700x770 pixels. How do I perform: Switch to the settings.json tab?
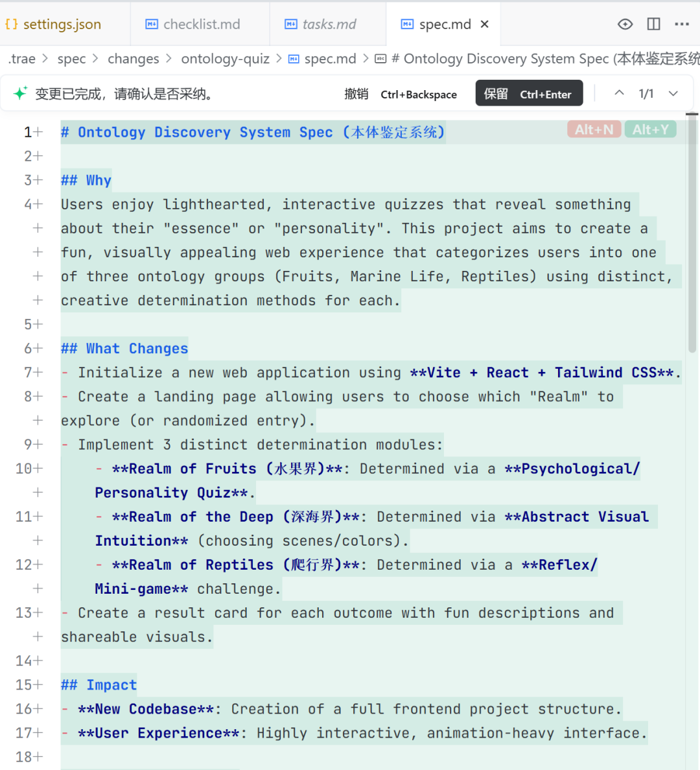54,24
